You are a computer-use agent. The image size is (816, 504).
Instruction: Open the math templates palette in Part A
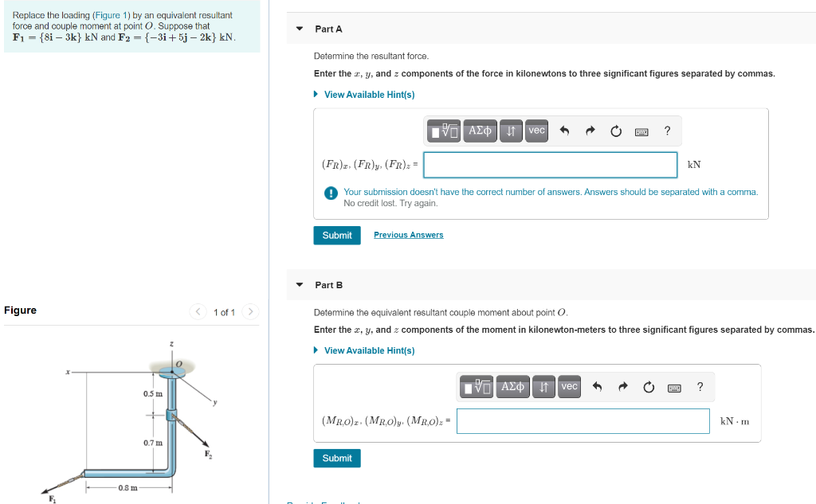click(443, 131)
